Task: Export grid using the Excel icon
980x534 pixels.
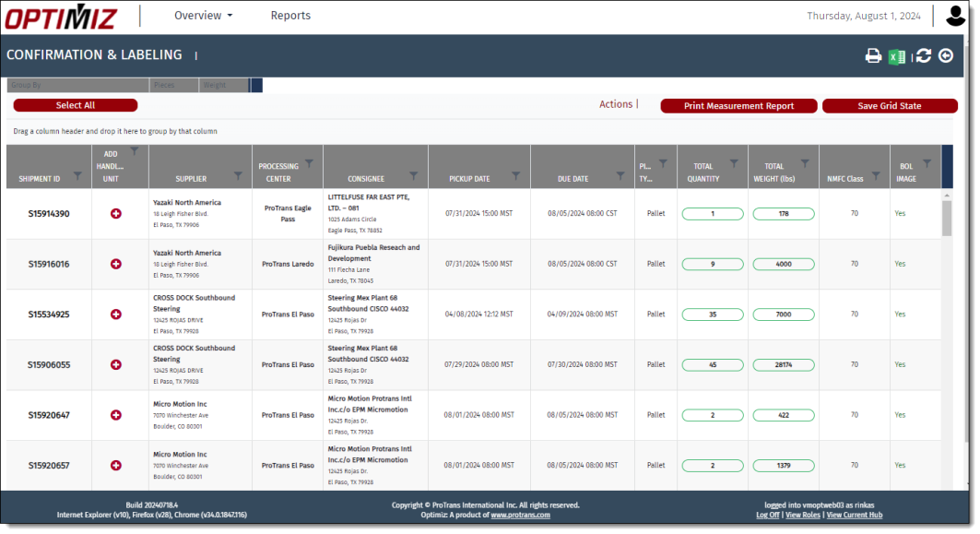Action: pos(896,56)
